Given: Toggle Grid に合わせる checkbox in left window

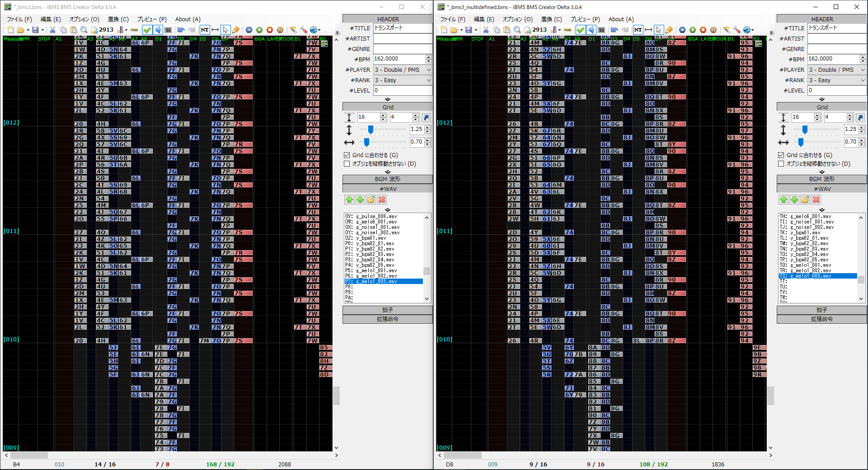Looking at the screenshot, I should (x=347, y=155).
